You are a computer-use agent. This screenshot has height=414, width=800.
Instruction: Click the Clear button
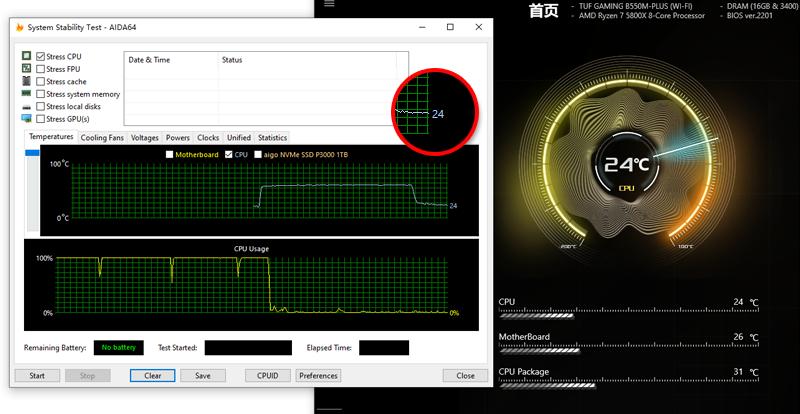153,376
